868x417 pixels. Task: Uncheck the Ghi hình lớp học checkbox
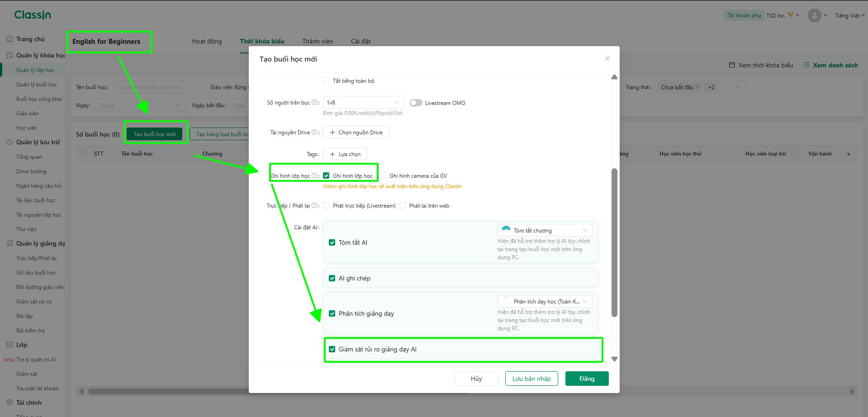pyautogui.click(x=326, y=176)
